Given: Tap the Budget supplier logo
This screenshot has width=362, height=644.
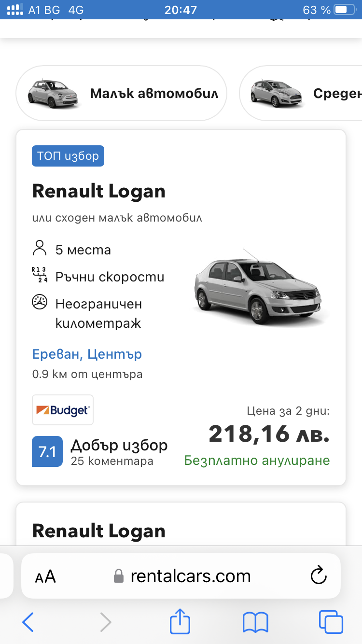Looking at the screenshot, I should [63, 410].
